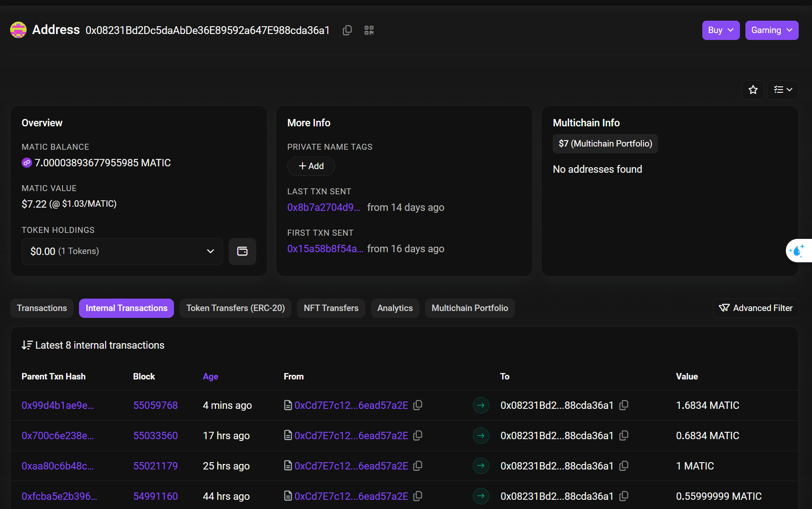The height and width of the screenshot is (509, 812).
Task: Open the token holdings wallet view
Action: click(242, 251)
